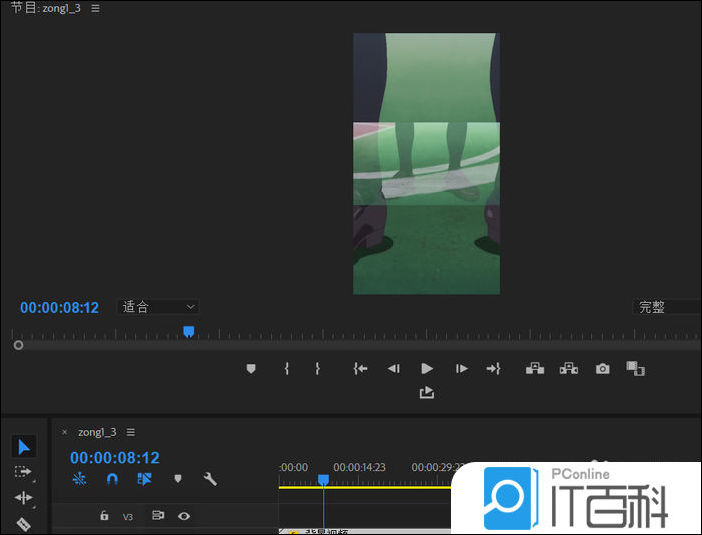Click the program monitor playhead marker
This screenshot has width=702, height=535.
pos(188,331)
